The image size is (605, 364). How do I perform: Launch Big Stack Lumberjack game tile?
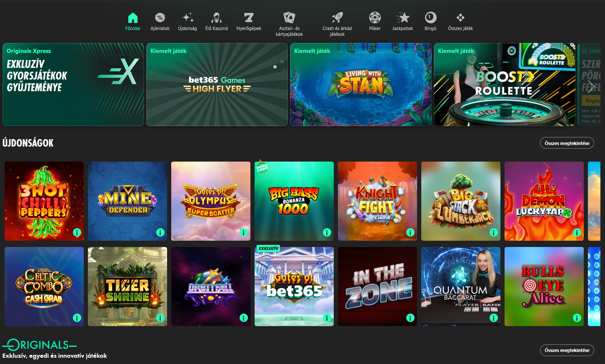[461, 201]
